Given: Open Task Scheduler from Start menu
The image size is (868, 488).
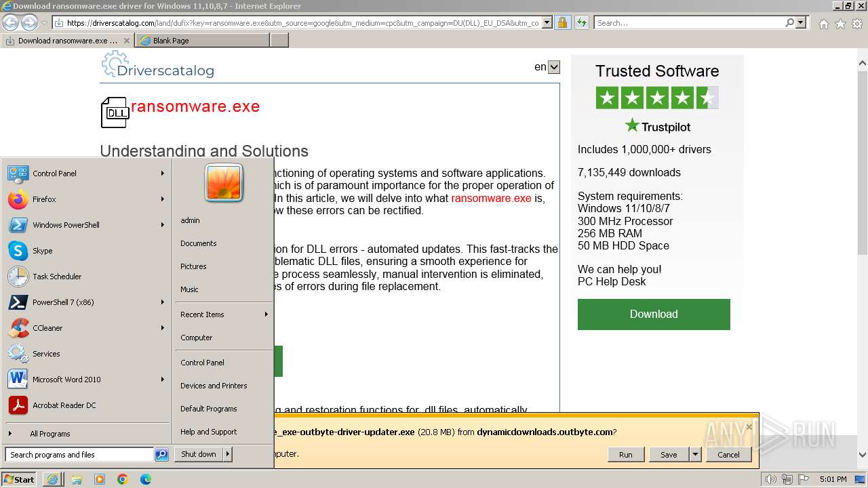Looking at the screenshot, I should point(18,277).
